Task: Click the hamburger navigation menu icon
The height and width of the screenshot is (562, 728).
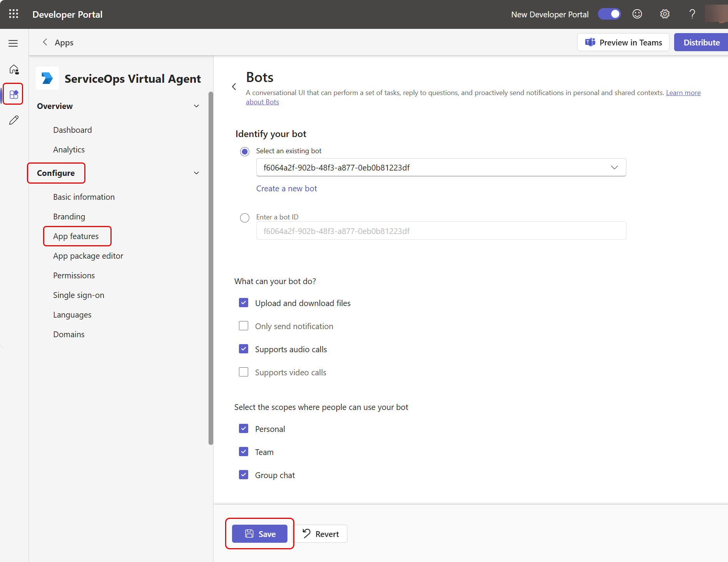Action: tap(13, 43)
